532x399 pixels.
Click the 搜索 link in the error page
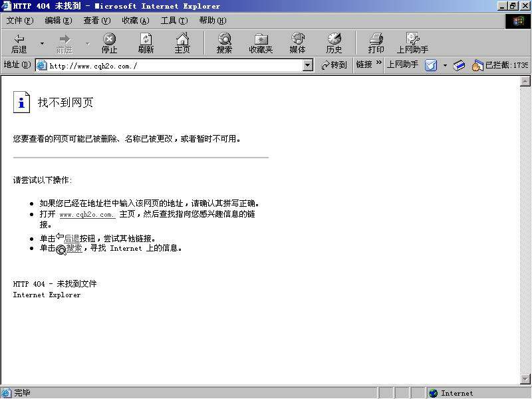pyautogui.click(x=74, y=248)
